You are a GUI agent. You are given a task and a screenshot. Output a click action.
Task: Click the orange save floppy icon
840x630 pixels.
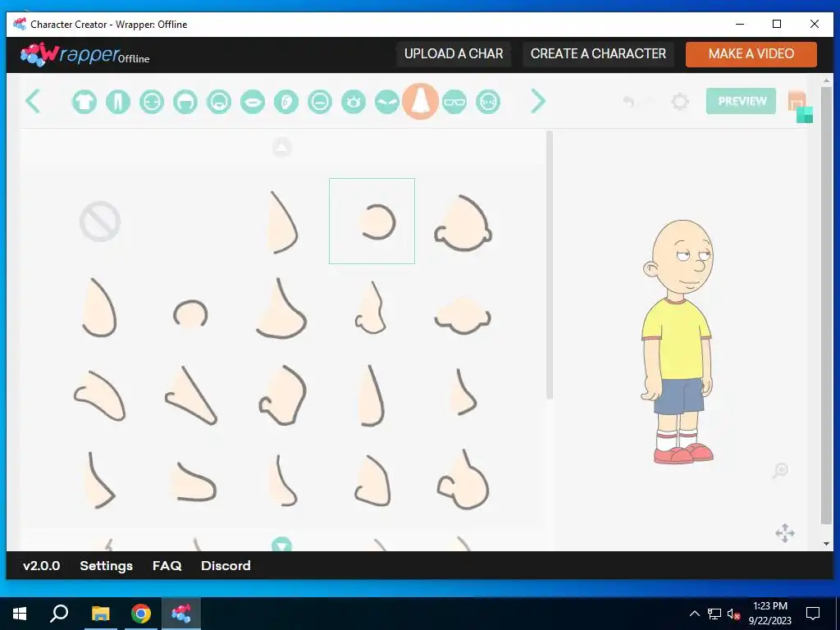(x=797, y=100)
